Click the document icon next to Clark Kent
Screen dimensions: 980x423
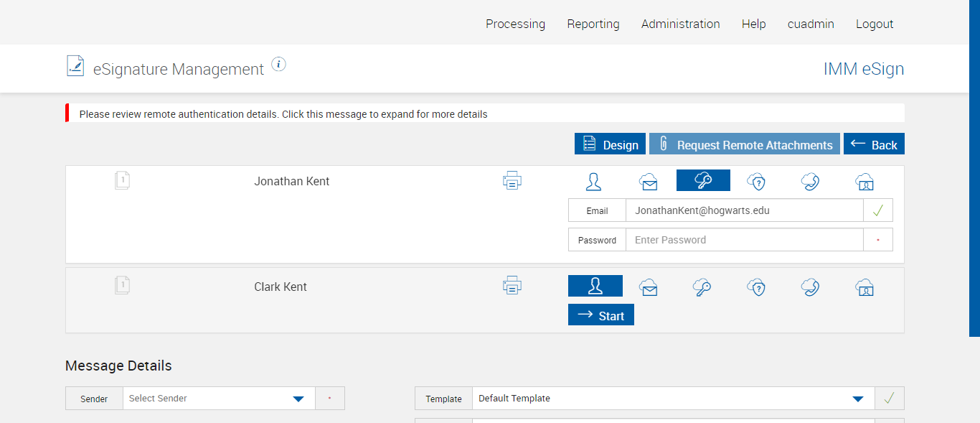click(122, 286)
